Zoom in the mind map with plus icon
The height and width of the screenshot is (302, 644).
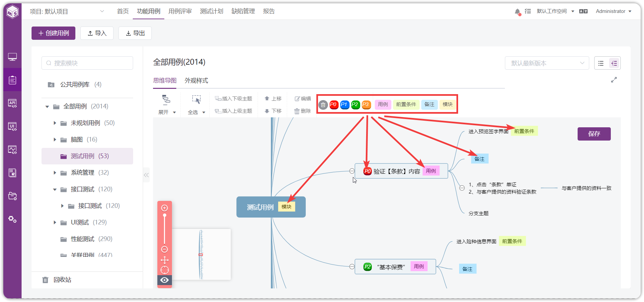point(164,208)
